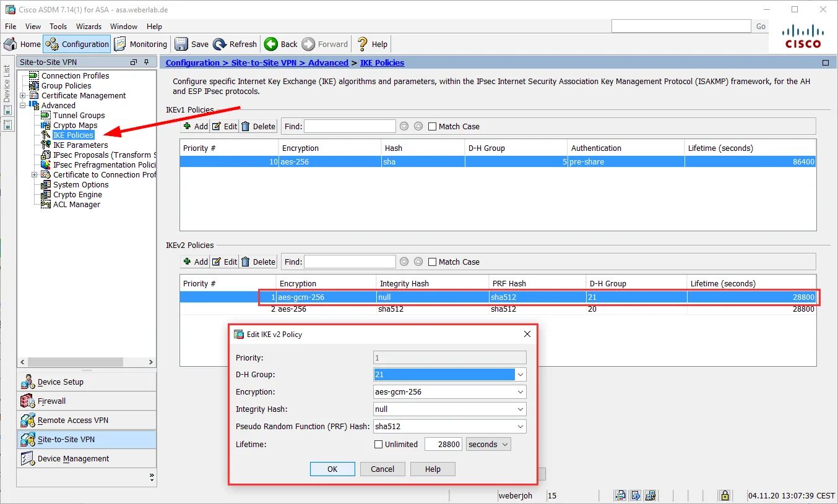Viewport: 838px width, 504px height.
Task: Collapse the Advanced tree node
Action: click(23, 105)
